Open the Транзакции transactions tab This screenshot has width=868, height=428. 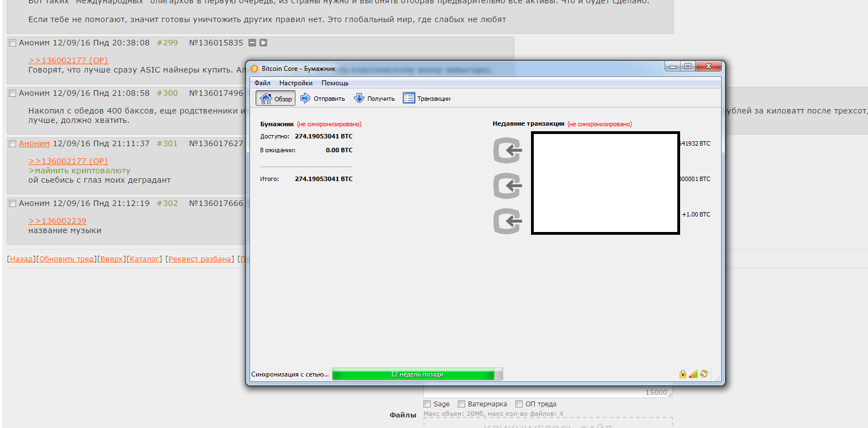pos(427,99)
